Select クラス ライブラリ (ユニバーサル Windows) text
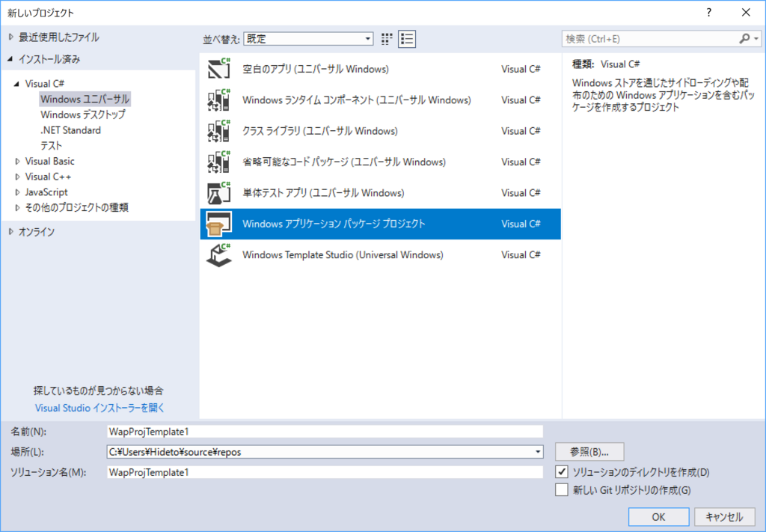 [320, 131]
